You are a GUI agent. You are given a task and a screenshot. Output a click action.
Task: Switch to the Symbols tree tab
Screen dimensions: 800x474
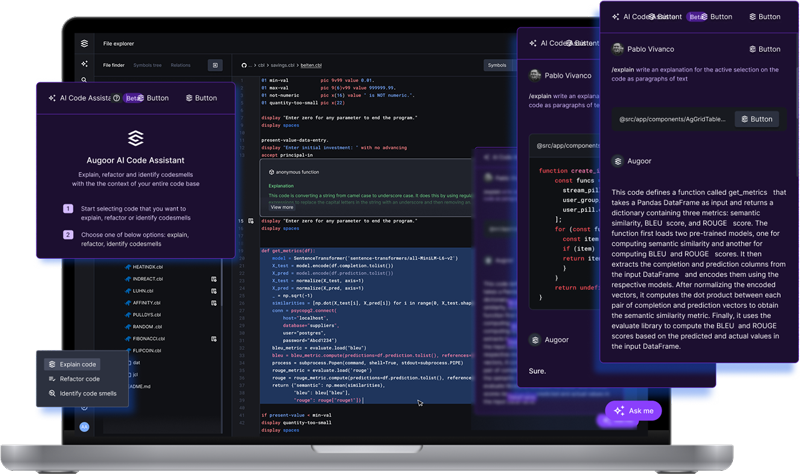click(x=147, y=65)
